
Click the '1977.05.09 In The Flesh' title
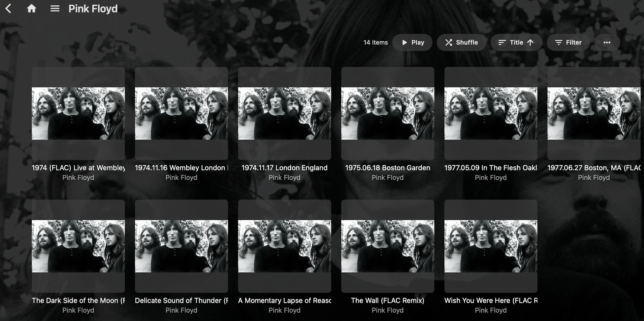(491, 168)
